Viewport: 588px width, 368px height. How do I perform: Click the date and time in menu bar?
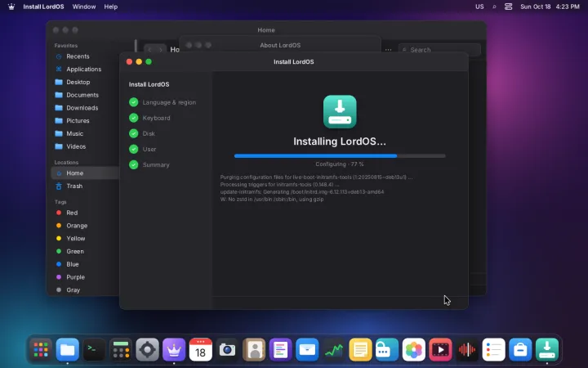550,7
